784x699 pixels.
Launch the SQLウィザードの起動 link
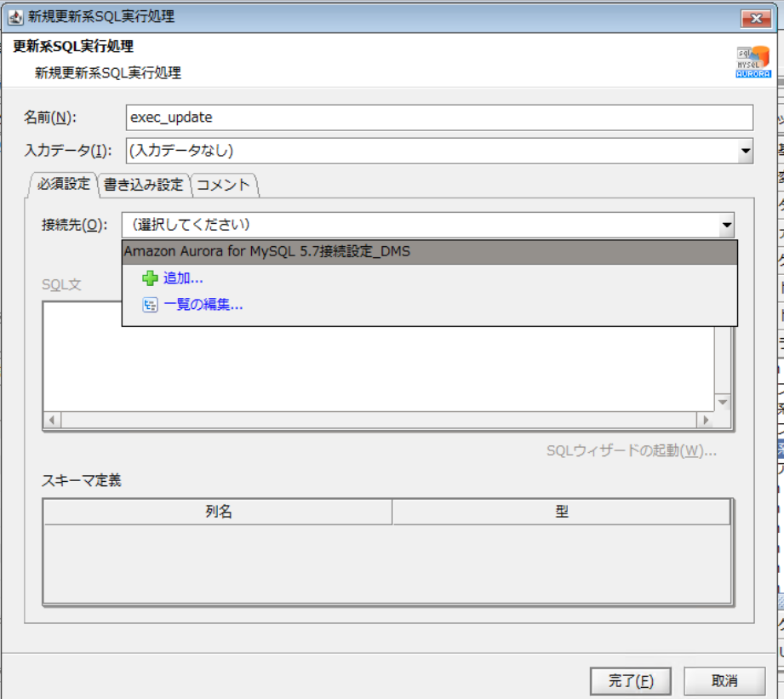[631, 450]
